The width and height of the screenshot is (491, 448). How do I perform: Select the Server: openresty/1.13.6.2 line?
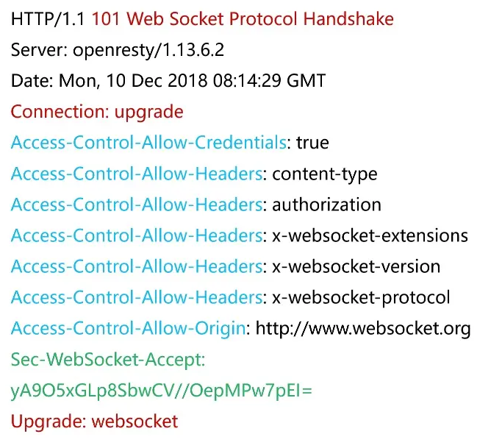tap(118, 50)
